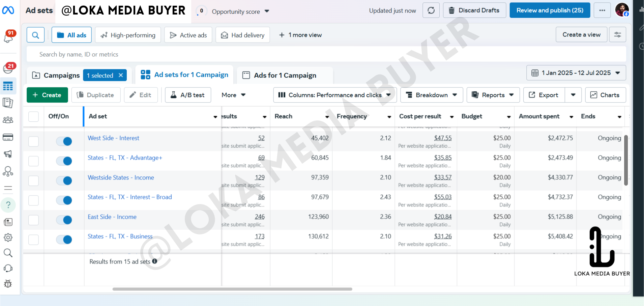This screenshot has height=306, width=644.
Task: Open the column settings sliders icon
Action: point(617,35)
